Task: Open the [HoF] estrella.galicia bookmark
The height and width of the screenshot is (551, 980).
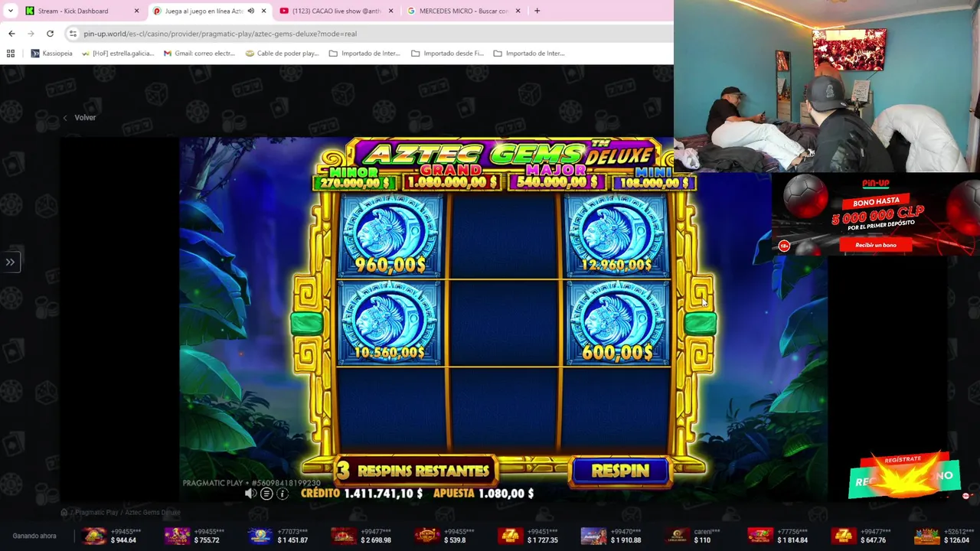Action: click(x=117, y=54)
